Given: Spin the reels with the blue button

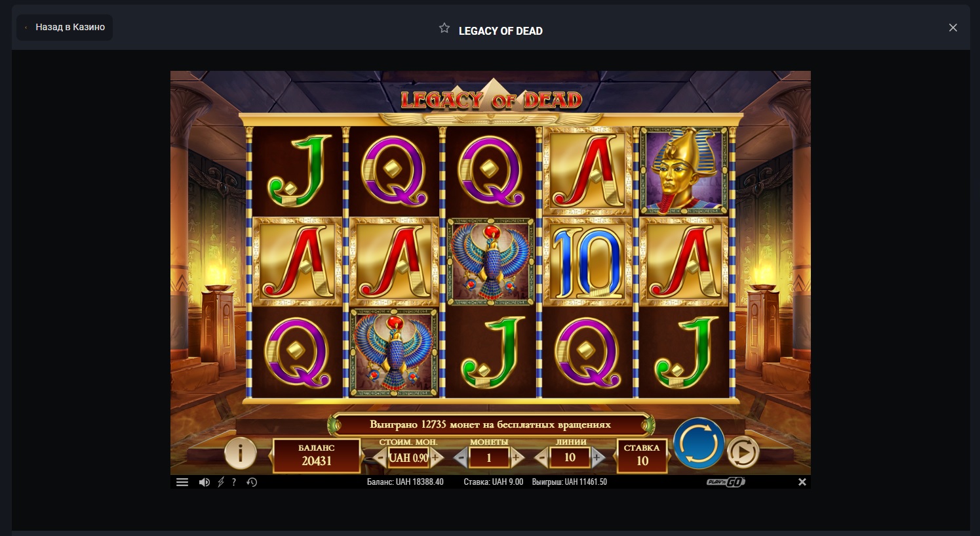Looking at the screenshot, I should (699, 444).
